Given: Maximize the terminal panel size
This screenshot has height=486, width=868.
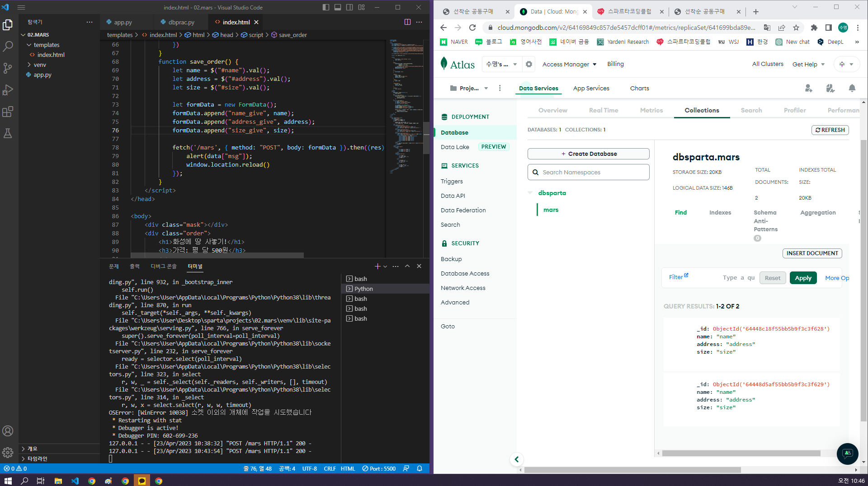Looking at the screenshot, I should tap(407, 266).
